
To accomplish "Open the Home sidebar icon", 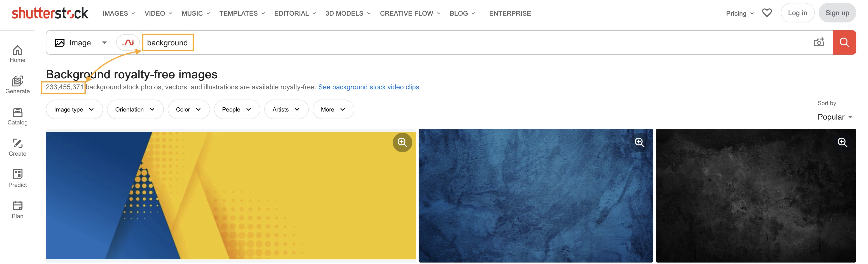I will 17,54.
